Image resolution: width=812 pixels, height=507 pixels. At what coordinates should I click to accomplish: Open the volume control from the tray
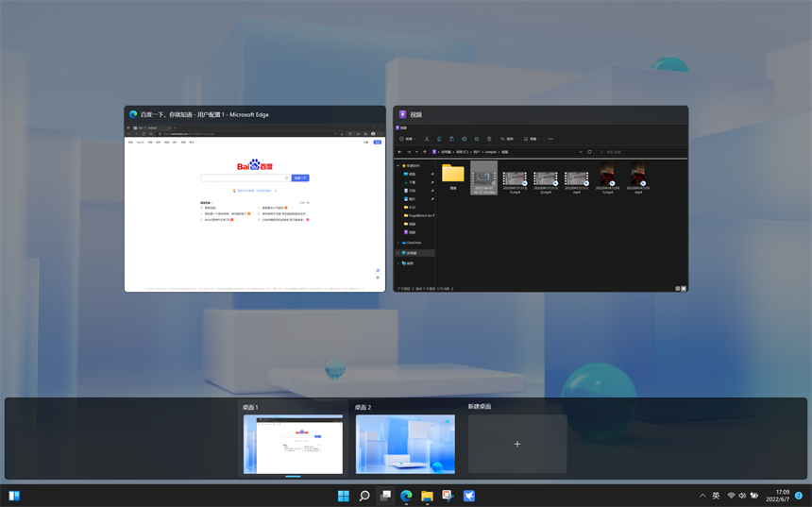(742, 496)
